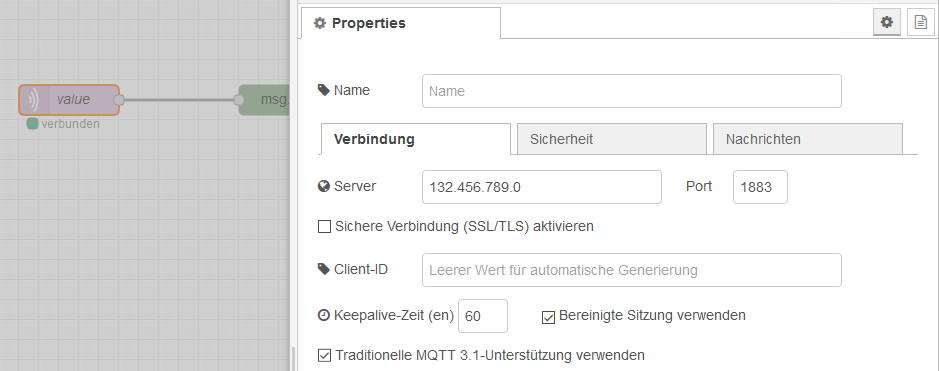Switch to the Sicherheit tab
Screen dimensions: 939x371
tap(611, 139)
